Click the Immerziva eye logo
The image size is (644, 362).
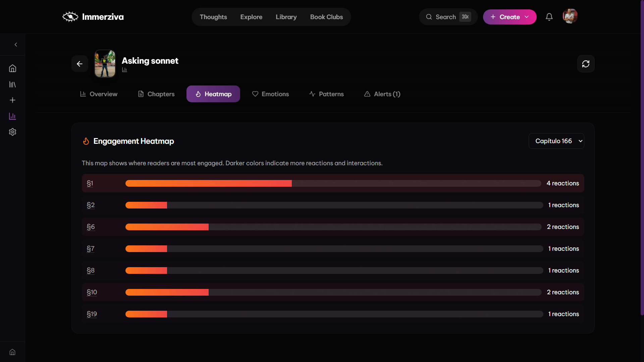click(x=70, y=17)
